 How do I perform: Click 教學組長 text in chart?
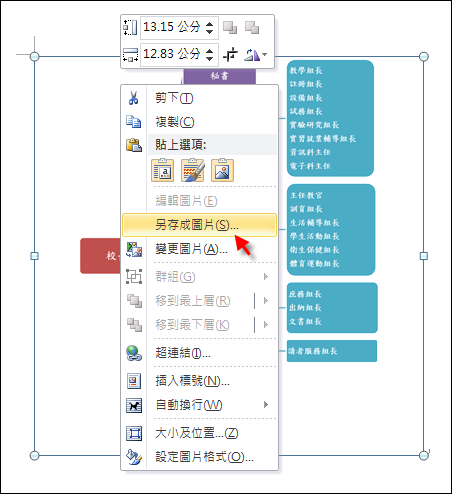pos(306,70)
